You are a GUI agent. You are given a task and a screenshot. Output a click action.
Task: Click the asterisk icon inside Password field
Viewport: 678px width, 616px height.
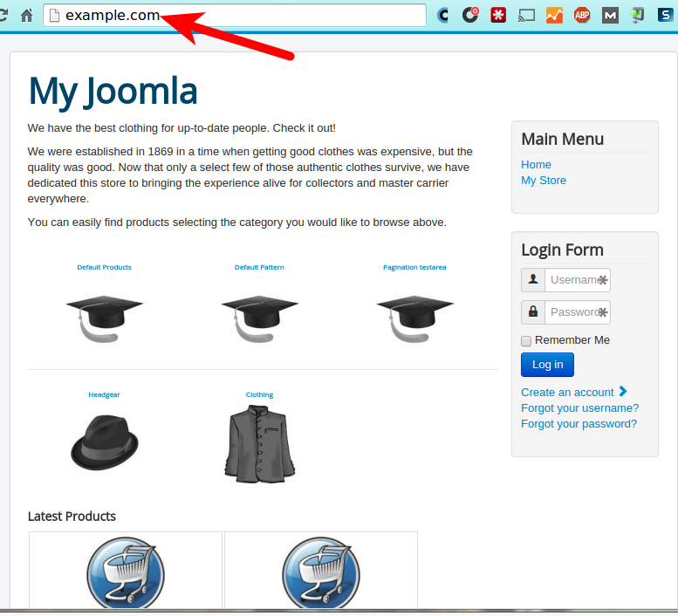tap(603, 312)
